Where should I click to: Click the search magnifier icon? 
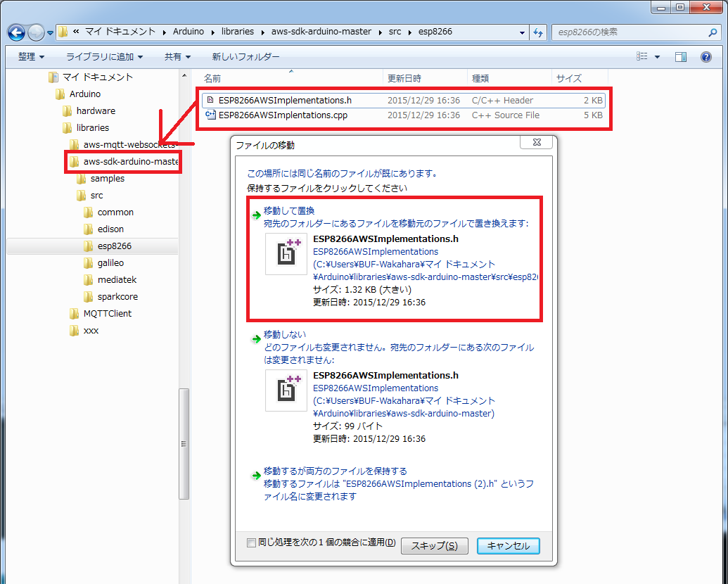[x=712, y=32]
